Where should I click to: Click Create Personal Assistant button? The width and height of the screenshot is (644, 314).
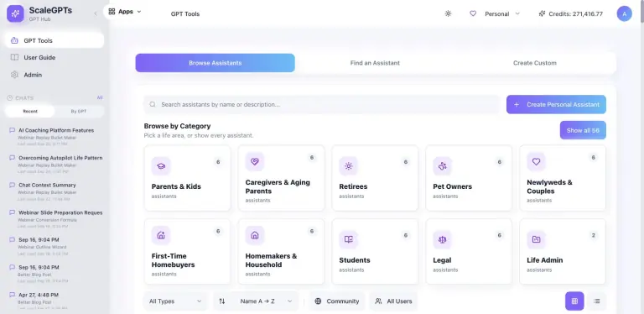(556, 104)
